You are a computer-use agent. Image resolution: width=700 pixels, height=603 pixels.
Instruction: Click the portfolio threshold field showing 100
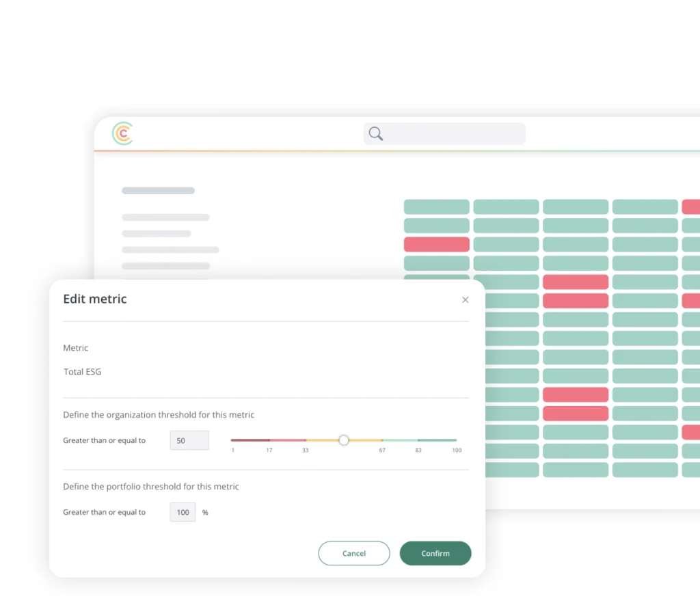pyautogui.click(x=183, y=512)
